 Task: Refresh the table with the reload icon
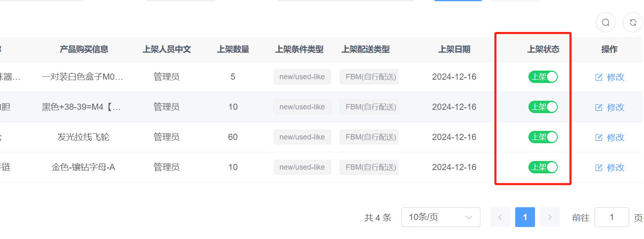coord(633,22)
